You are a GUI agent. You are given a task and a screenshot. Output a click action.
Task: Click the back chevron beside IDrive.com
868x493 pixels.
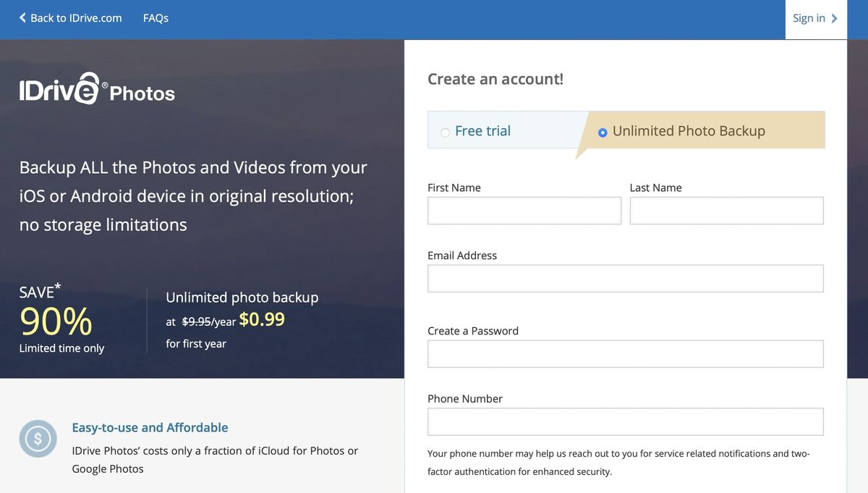click(21, 17)
